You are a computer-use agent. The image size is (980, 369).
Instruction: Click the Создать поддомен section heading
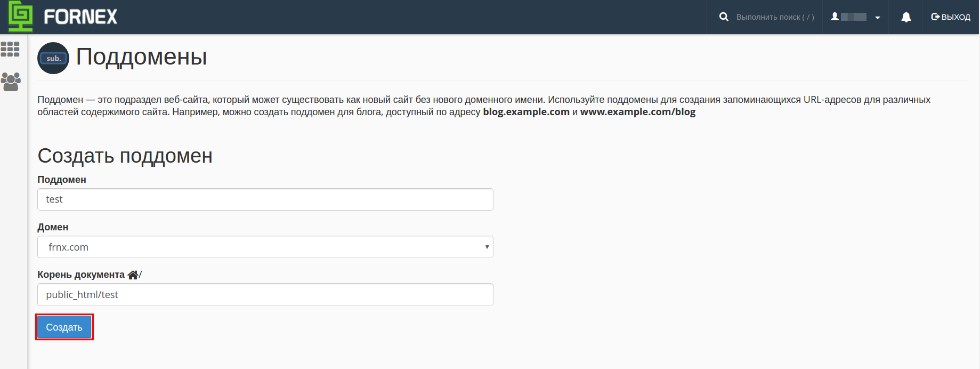pyautogui.click(x=125, y=156)
